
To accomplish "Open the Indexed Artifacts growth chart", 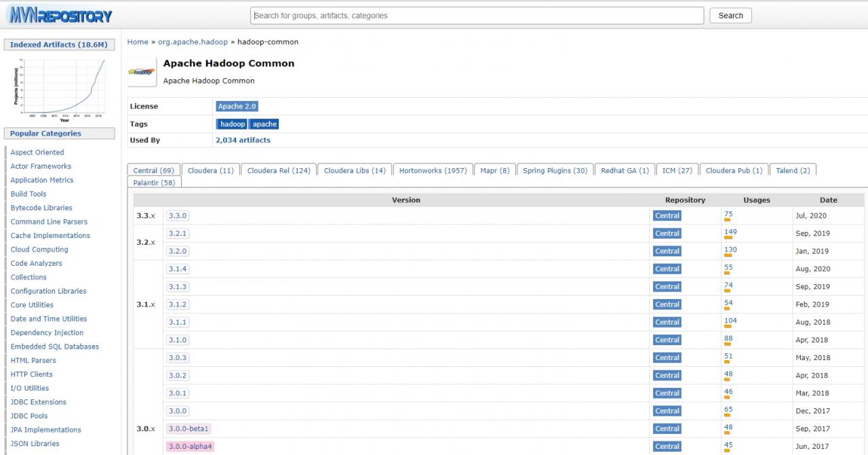I will 60,90.
